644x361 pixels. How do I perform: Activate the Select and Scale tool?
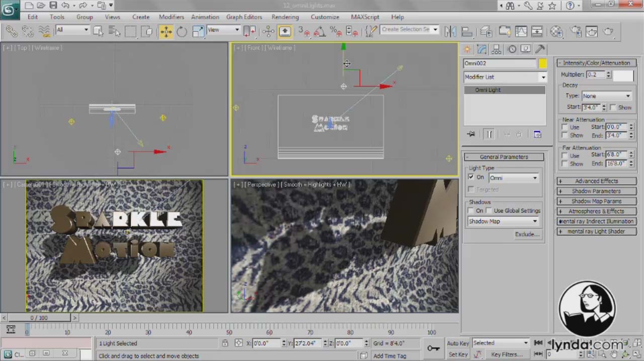(x=197, y=32)
